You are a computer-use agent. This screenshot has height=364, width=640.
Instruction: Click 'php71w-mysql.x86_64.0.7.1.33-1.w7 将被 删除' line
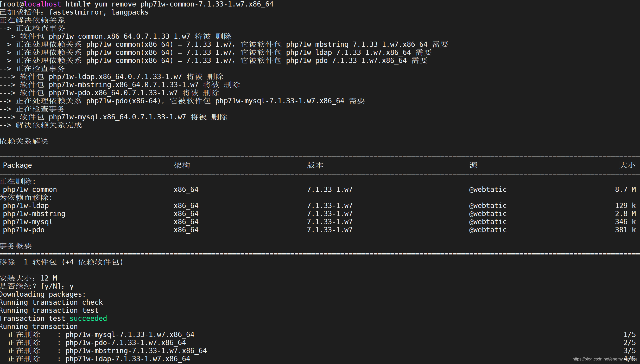[x=114, y=117]
